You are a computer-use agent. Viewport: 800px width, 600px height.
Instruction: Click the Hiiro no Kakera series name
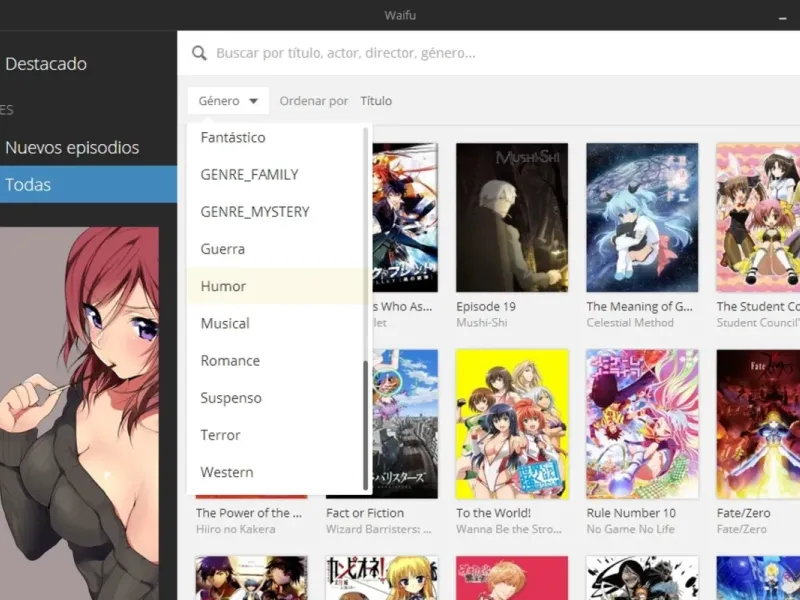[x=235, y=529]
